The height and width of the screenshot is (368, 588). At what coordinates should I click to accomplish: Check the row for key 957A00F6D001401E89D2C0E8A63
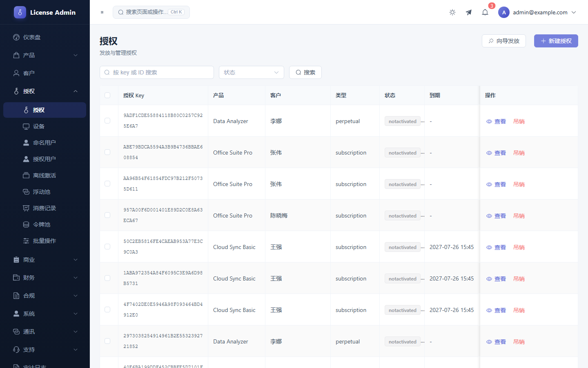107,215
